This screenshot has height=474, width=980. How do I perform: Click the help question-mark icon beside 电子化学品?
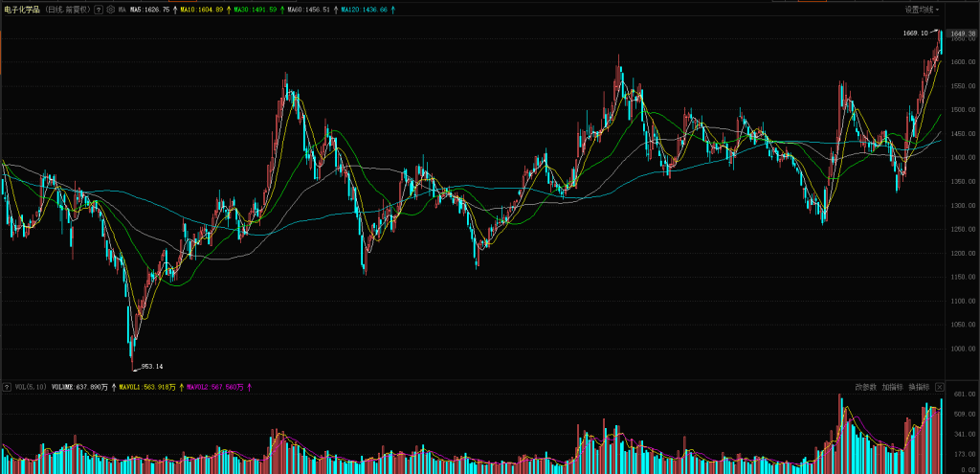(x=100, y=10)
